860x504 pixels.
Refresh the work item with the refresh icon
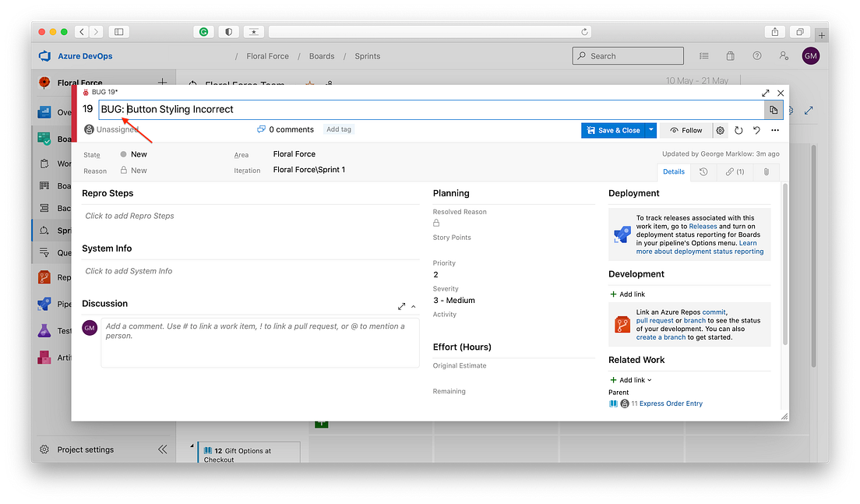point(738,130)
